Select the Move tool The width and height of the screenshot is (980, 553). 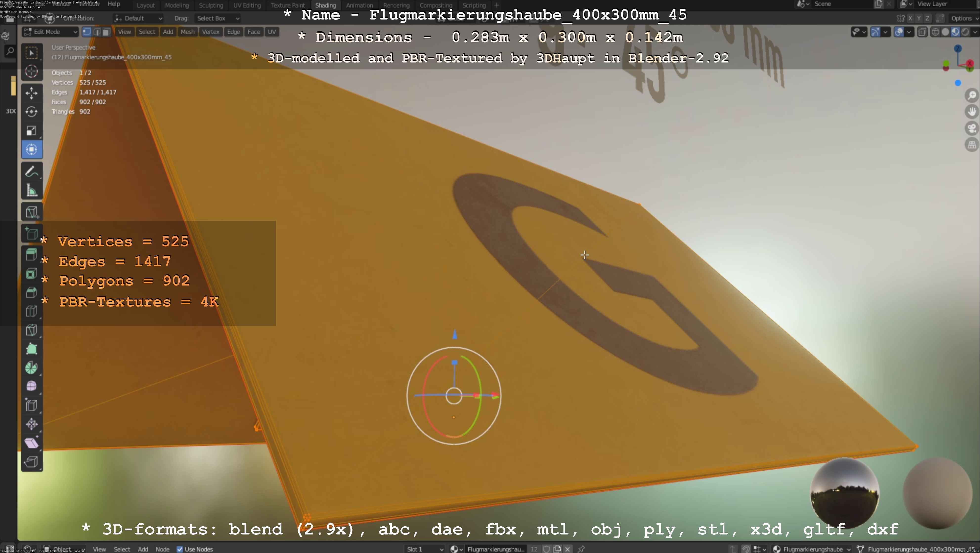pyautogui.click(x=32, y=93)
